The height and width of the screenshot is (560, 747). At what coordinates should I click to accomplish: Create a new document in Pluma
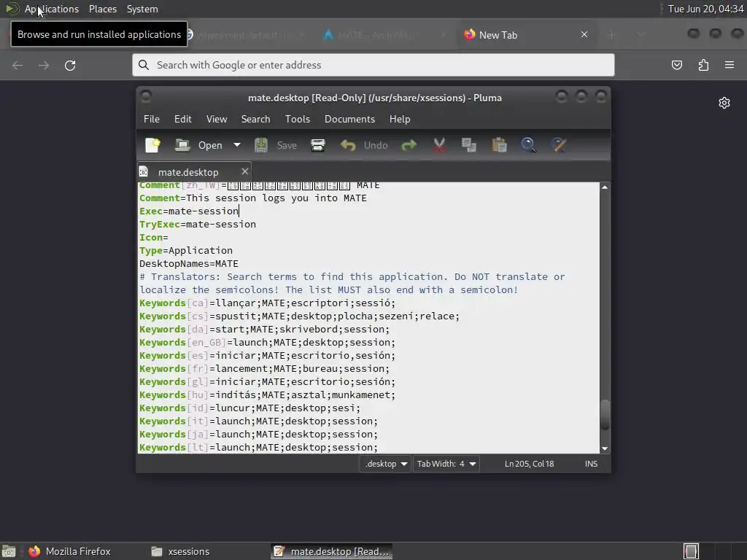152,145
